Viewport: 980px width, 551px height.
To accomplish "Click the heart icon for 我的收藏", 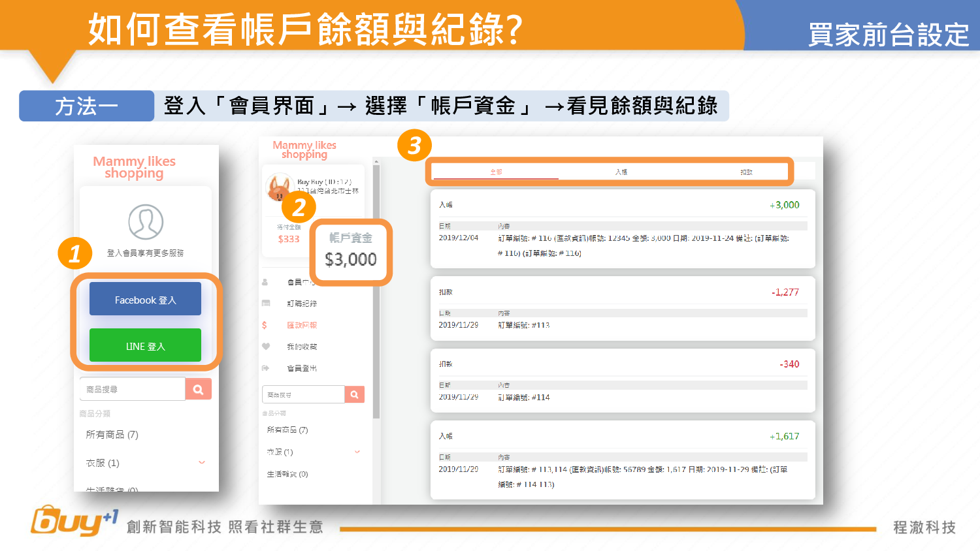I will click(265, 347).
